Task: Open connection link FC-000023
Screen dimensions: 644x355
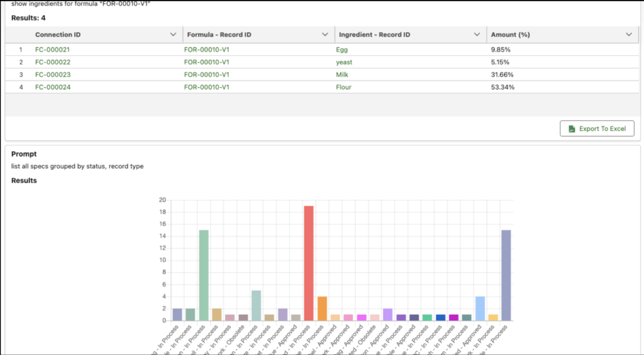Action: pyautogui.click(x=53, y=75)
